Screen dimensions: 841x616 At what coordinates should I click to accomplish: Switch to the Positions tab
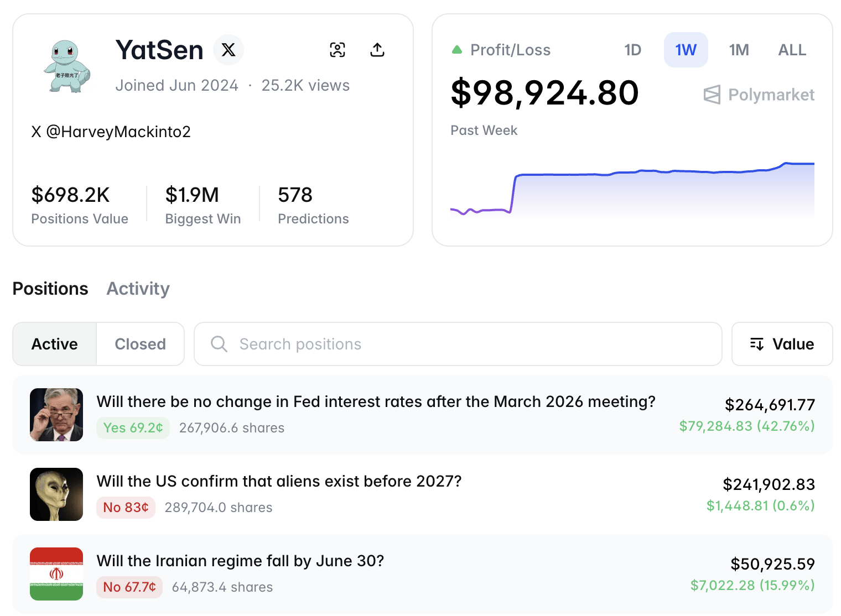pos(50,289)
